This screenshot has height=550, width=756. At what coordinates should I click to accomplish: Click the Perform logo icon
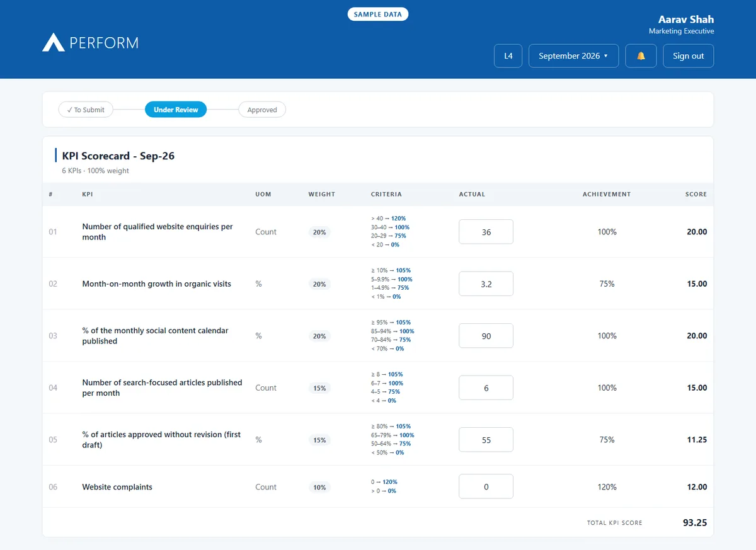54,42
